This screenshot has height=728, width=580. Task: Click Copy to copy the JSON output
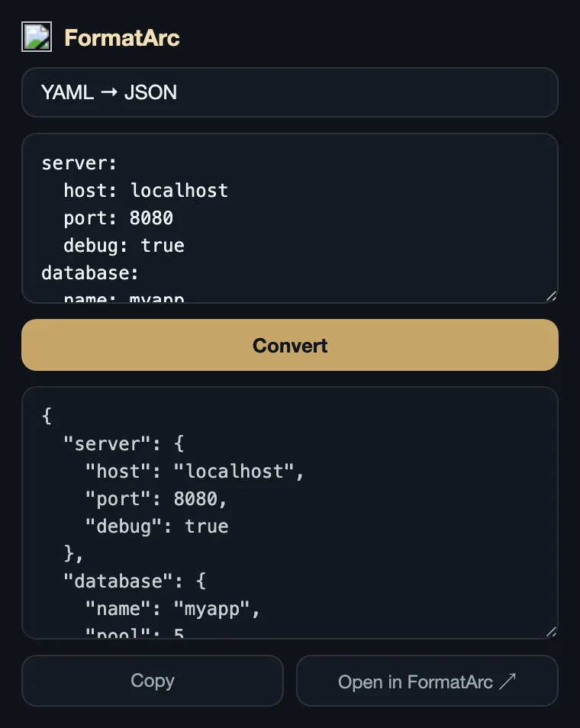(x=152, y=680)
